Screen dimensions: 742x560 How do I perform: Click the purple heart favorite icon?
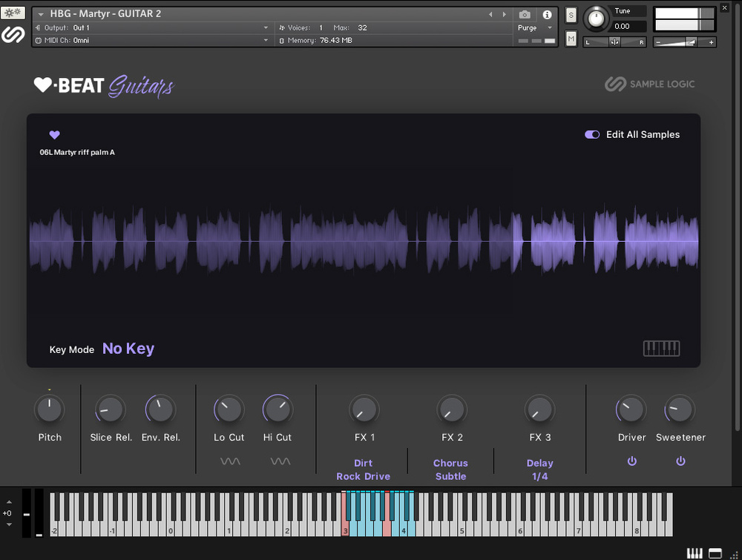coord(54,135)
